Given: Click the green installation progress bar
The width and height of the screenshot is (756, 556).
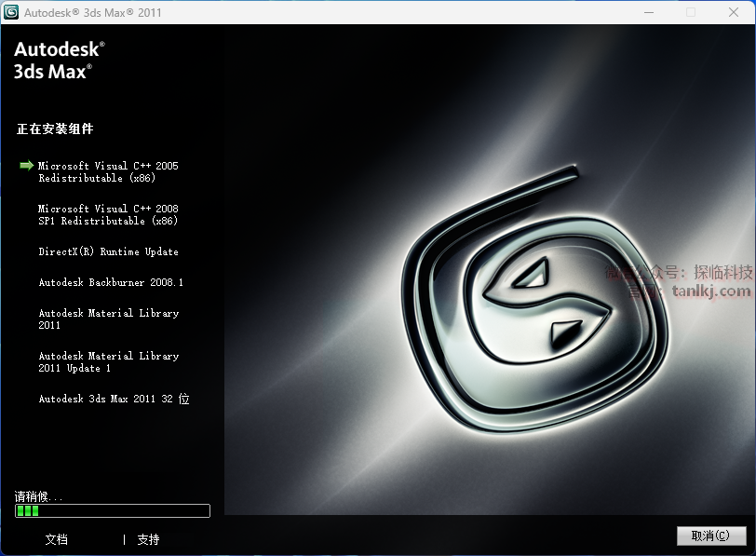Looking at the screenshot, I should pos(112,510).
